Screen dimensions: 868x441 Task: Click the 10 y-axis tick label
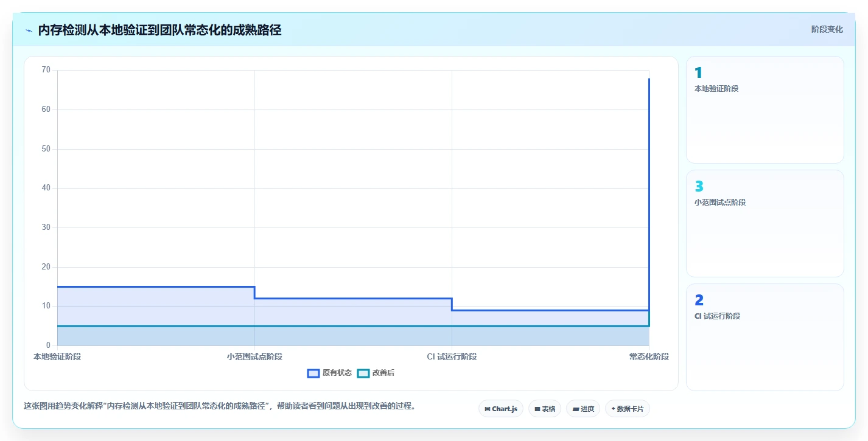point(46,306)
